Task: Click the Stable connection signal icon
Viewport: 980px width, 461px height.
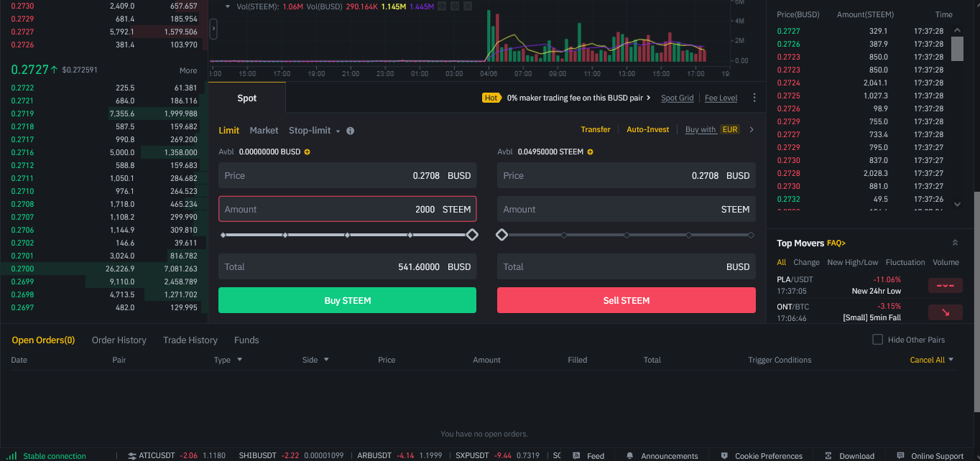Action: pyautogui.click(x=12, y=456)
